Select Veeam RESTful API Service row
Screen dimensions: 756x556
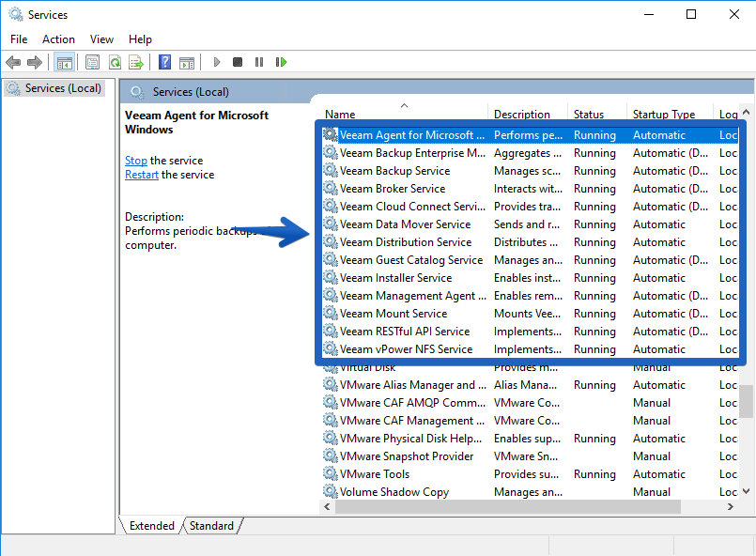(530, 331)
